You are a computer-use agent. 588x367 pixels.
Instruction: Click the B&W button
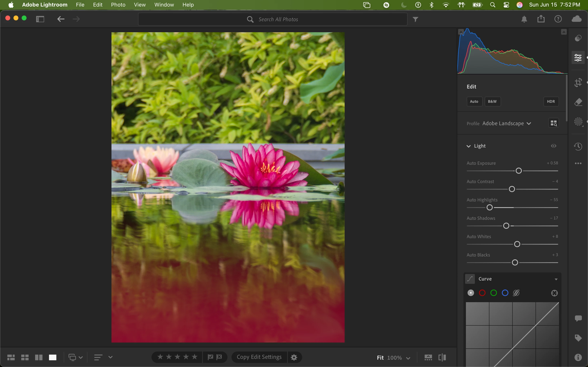492,102
